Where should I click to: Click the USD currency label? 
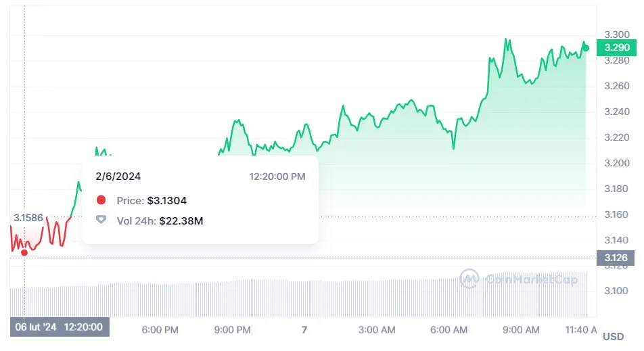coord(613,337)
